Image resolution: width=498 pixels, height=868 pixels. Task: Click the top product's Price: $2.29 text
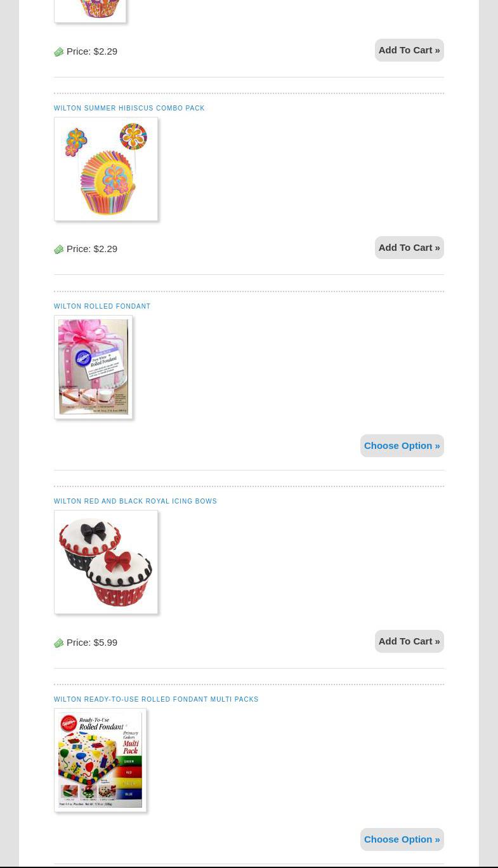click(x=92, y=51)
